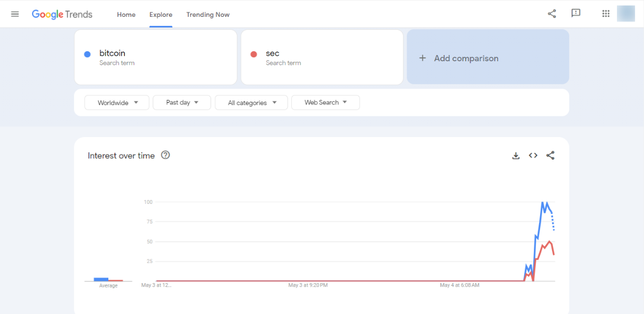The image size is (644, 314).
Task: Expand the Web Search type dropdown
Action: tap(325, 103)
